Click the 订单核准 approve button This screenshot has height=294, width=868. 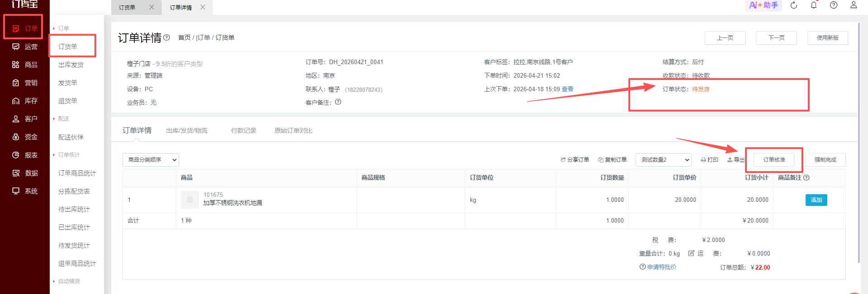(x=774, y=160)
